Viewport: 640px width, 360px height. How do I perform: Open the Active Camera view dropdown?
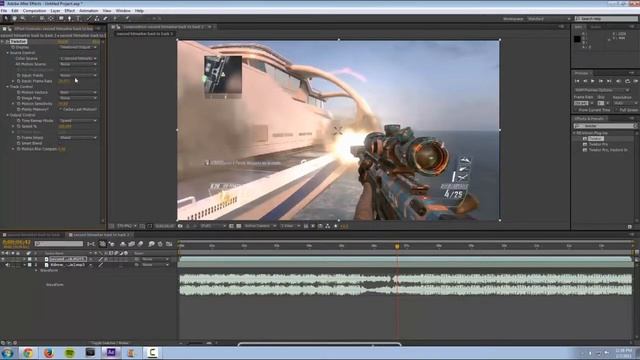260,226
